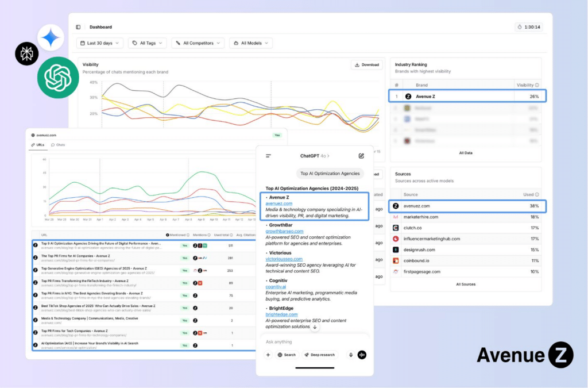The height and width of the screenshot is (388, 588).
Task: Open the Last 30 days dropdown
Action: (x=100, y=43)
